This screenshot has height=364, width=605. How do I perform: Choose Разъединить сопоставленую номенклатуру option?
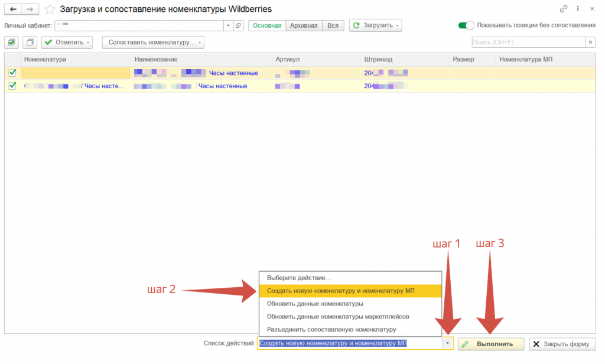pyautogui.click(x=331, y=329)
